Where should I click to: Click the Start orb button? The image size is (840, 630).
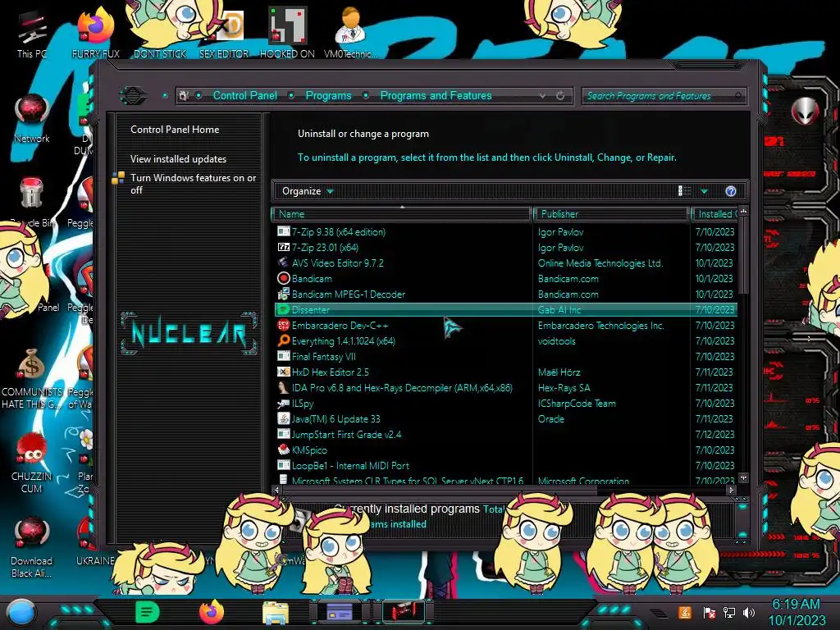21,614
